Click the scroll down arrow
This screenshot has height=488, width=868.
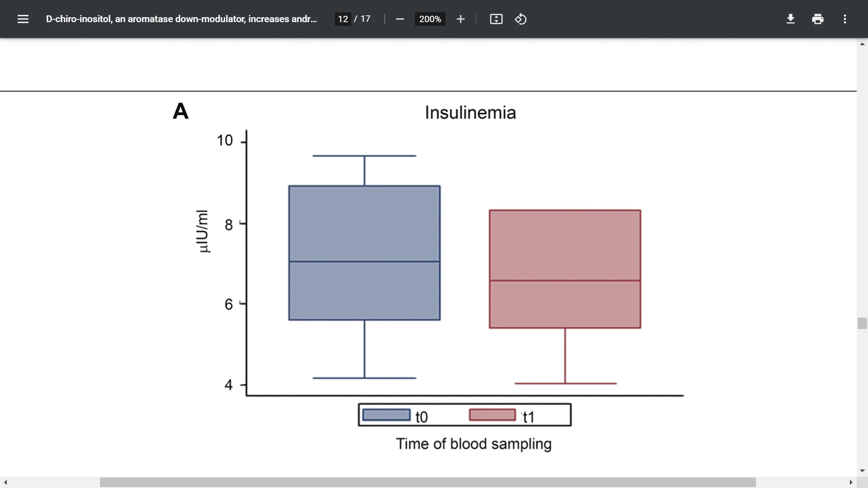tap(862, 471)
